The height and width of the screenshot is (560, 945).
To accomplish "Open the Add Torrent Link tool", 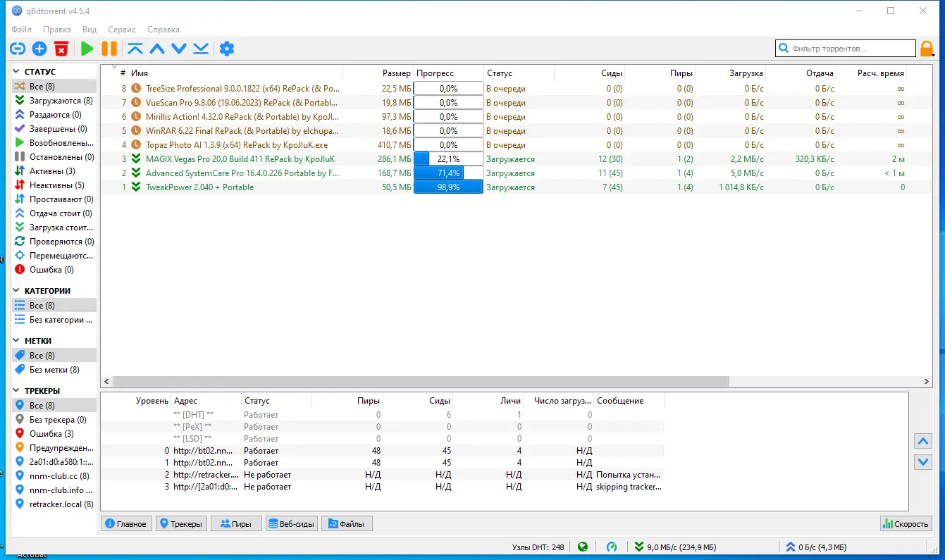I will (17, 49).
